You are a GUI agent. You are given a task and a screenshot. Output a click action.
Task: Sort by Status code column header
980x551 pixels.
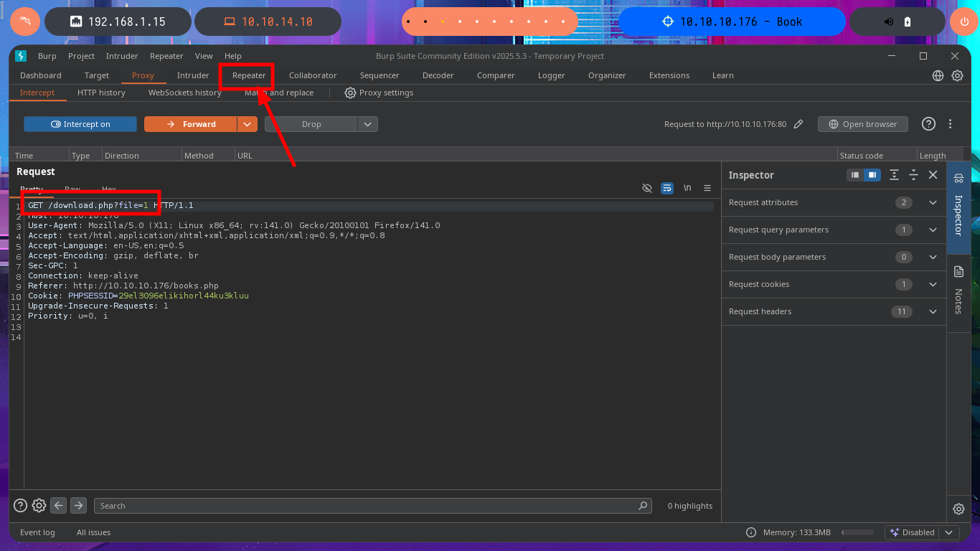(x=877, y=156)
